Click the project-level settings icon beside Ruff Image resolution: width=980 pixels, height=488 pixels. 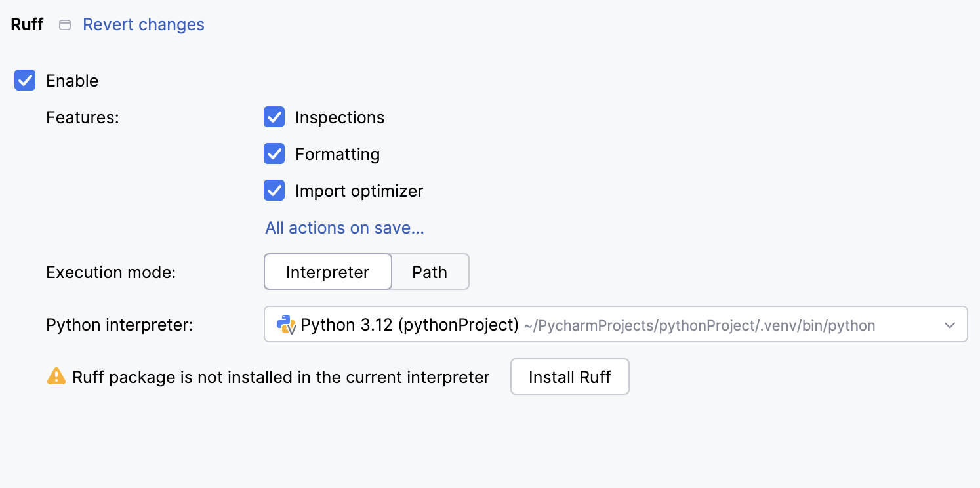(65, 25)
